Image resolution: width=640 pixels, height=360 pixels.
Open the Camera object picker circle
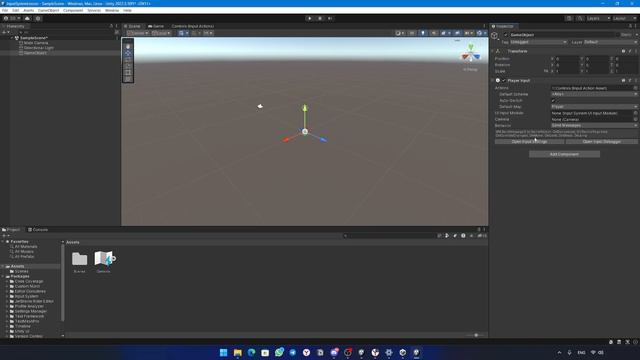pyautogui.click(x=636, y=119)
